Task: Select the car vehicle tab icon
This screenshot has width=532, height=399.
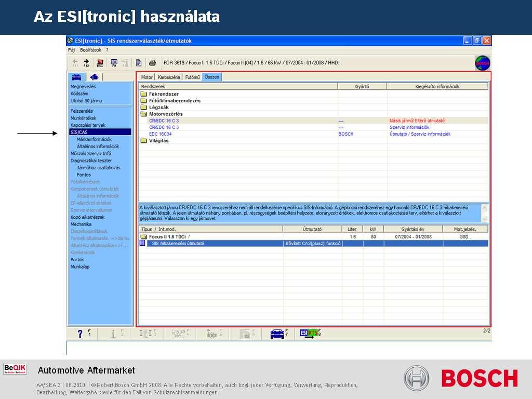Action: coord(77,77)
